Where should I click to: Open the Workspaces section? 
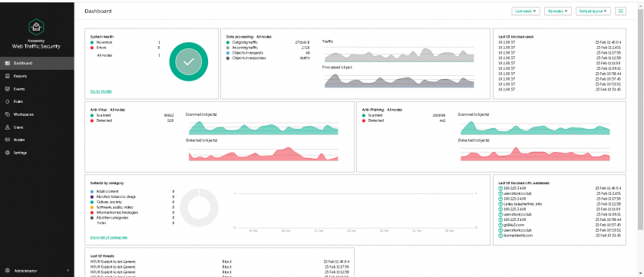(37, 114)
